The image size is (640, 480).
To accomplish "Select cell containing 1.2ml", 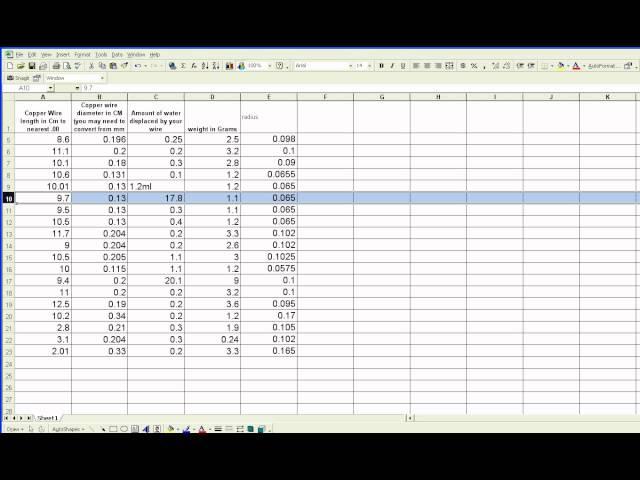I will coord(156,186).
